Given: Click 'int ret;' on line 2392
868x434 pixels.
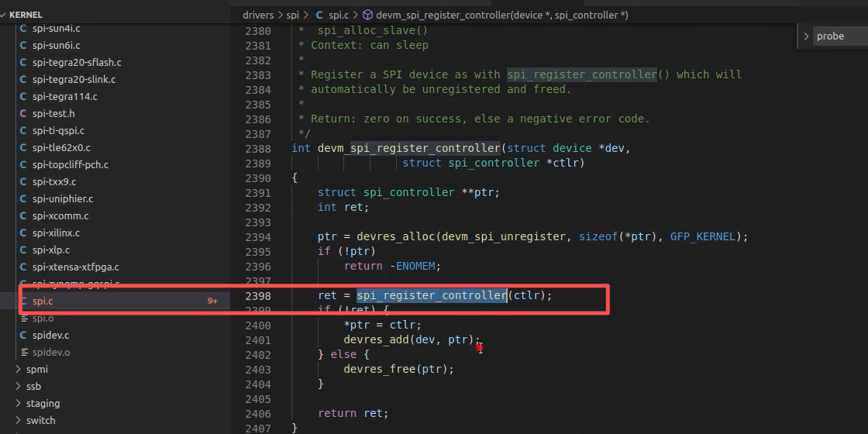Looking at the screenshot, I should tap(343, 208).
